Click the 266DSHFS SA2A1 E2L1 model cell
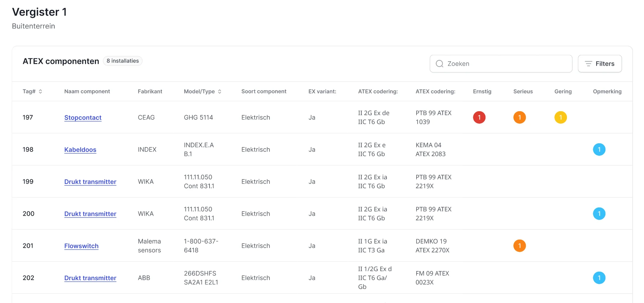The height and width of the screenshot is (303, 644). 201,278
